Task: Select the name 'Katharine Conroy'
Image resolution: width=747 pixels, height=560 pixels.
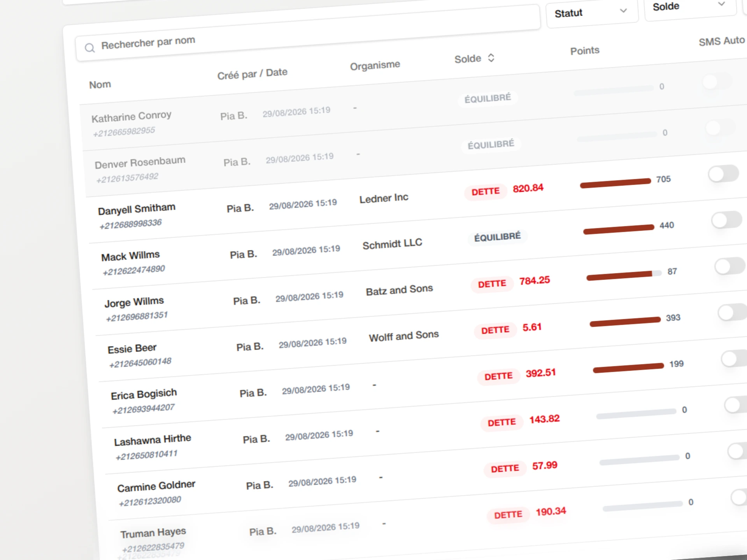Action: (x=132, y=116)
